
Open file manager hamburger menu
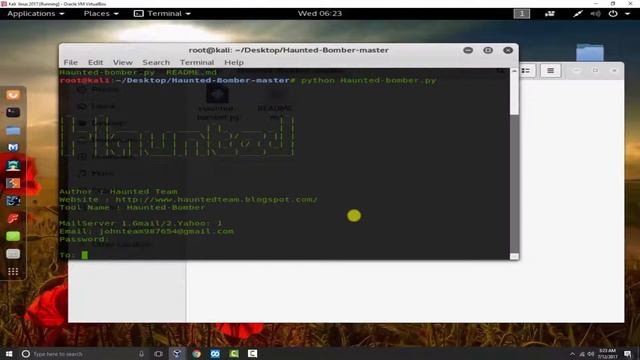point(550,71)
